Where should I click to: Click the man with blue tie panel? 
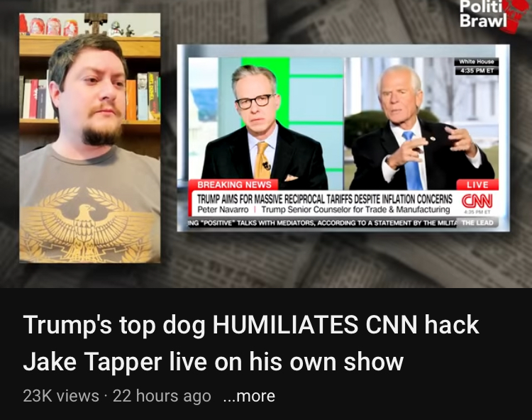pyautogui.click(x=422, y=123)
